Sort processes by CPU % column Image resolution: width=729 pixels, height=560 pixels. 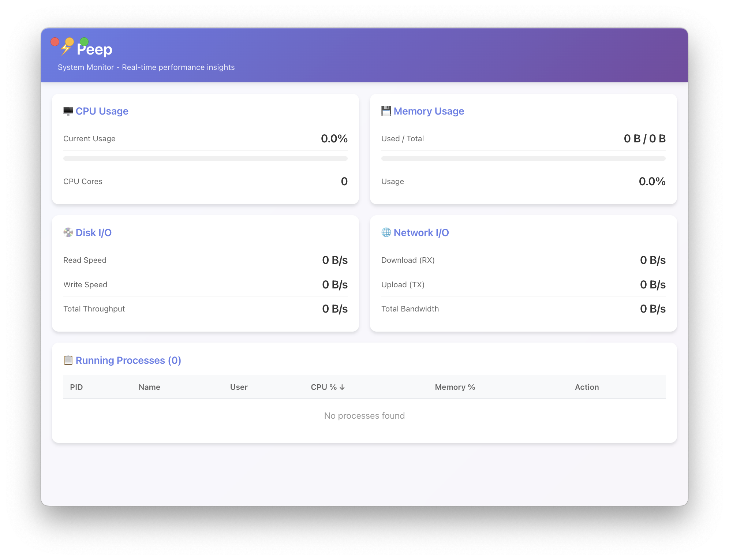point(328,387)
